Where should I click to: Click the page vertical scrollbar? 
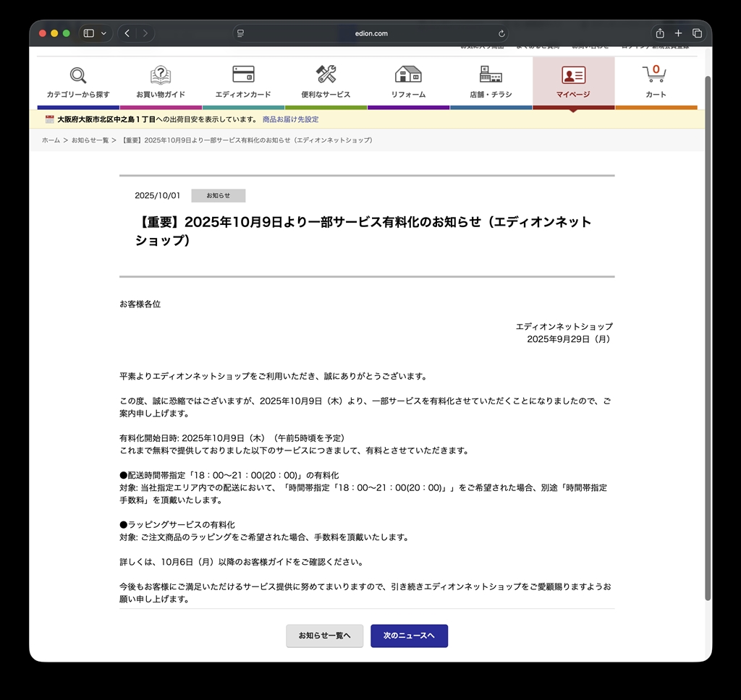[708, 338]
